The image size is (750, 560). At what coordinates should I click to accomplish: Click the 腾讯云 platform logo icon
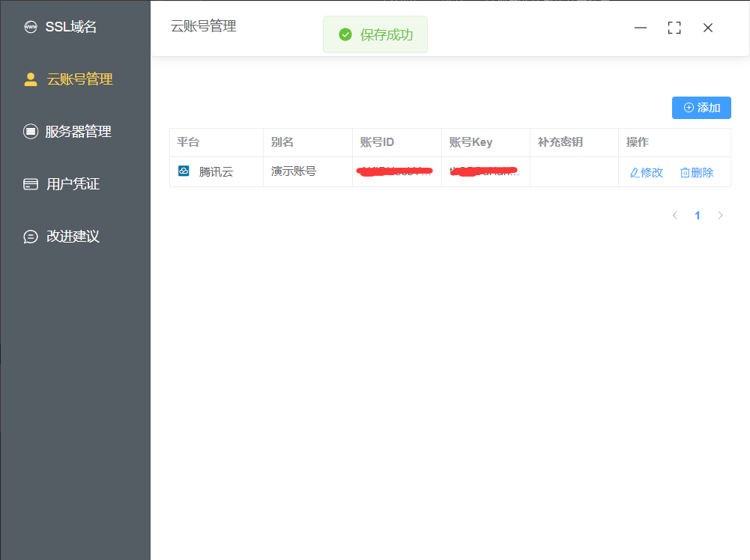click(x=184, y=171)
